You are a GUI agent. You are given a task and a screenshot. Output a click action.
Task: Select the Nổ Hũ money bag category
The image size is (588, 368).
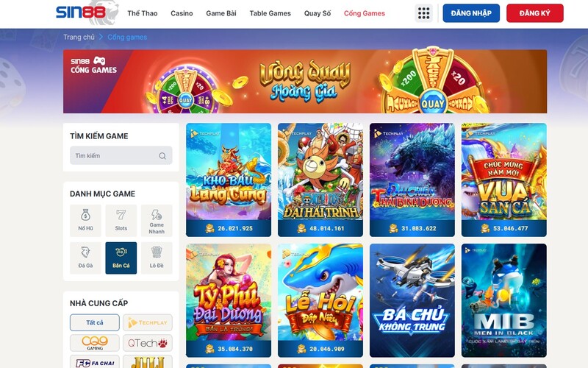pyautogui.click(x=85, y=220)
